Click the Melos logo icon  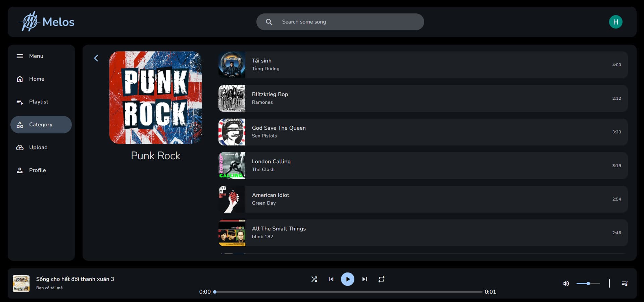(x=30, y=22)
